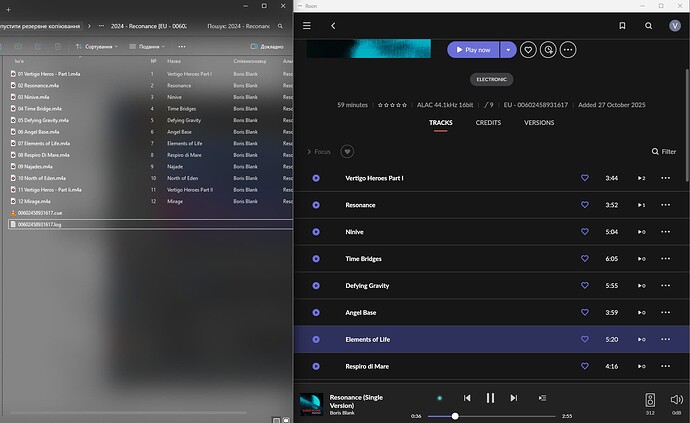Open the Сортування sort dropdown in Explorer

pyautogui.click(x=97, y=46)
